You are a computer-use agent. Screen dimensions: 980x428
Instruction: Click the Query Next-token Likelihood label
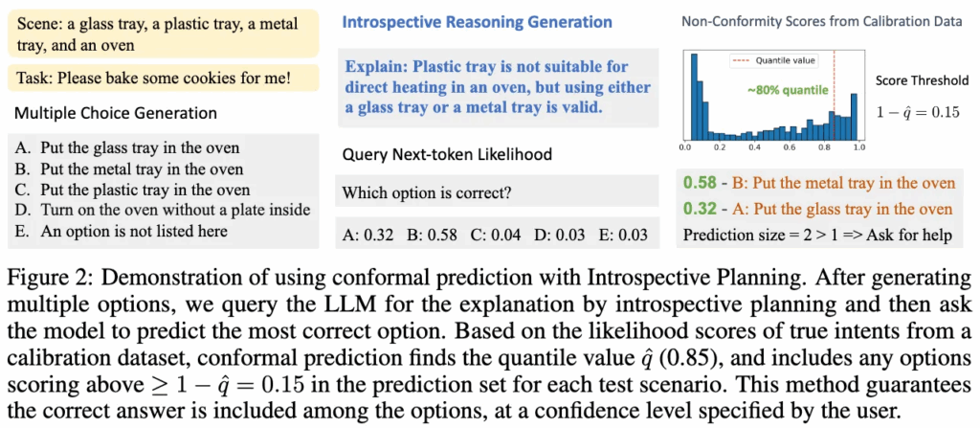(447, 153)
